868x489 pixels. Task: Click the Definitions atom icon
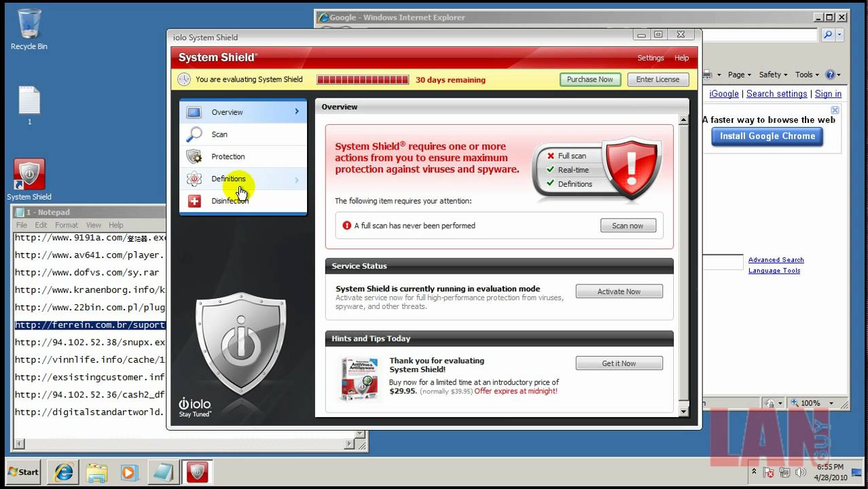[194, 179]
